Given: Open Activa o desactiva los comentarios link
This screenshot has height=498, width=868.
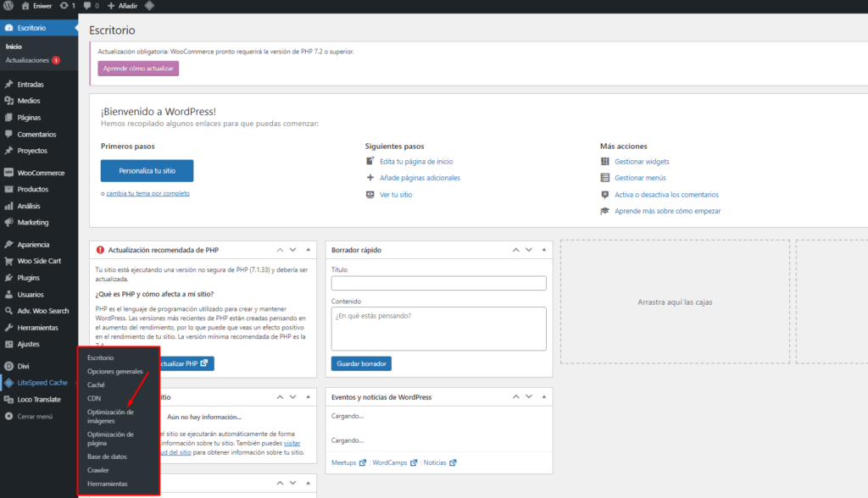Looking at the screenshot, I should pos(666,195).
